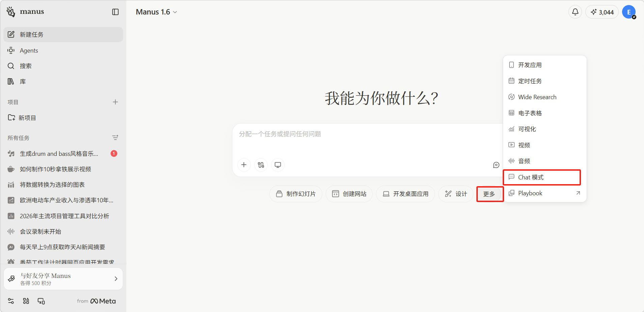This screenshot has height=312, width=644.
Task: Choose Wide Research in the menu
Action: coord(537,97)
